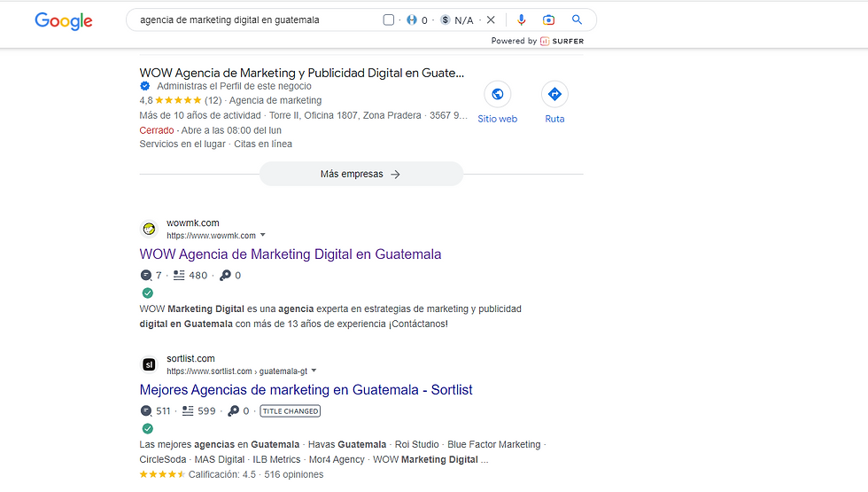The width and height of the screenshot is (868, 492).
Task: Expand the wowmk.com URL dropdown arrow
Action: (263, 235)
